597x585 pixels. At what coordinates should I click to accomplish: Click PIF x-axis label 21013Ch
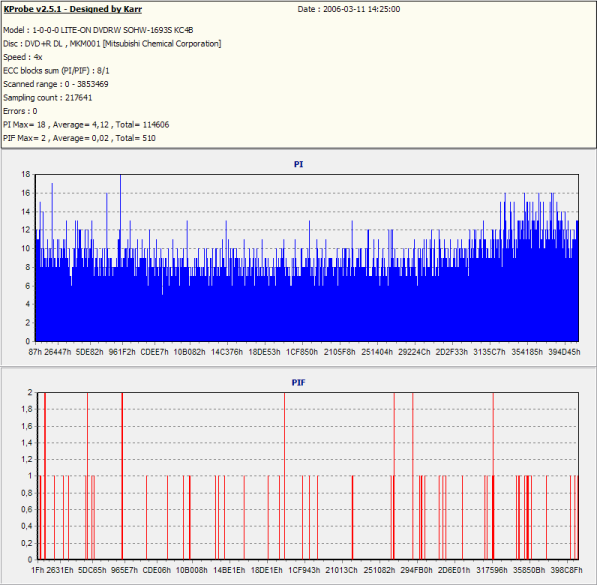[x=342, y=570]
